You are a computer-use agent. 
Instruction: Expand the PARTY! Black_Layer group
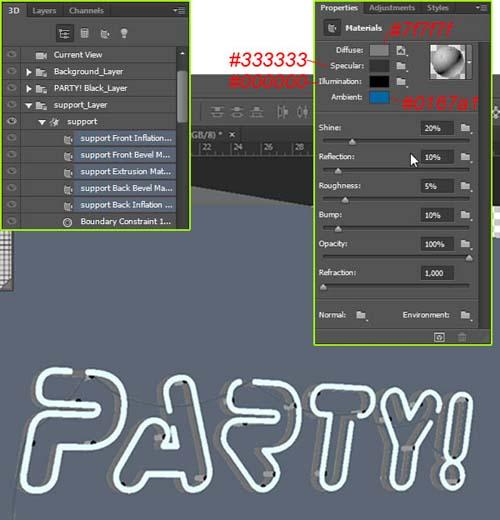pos(29,89)
